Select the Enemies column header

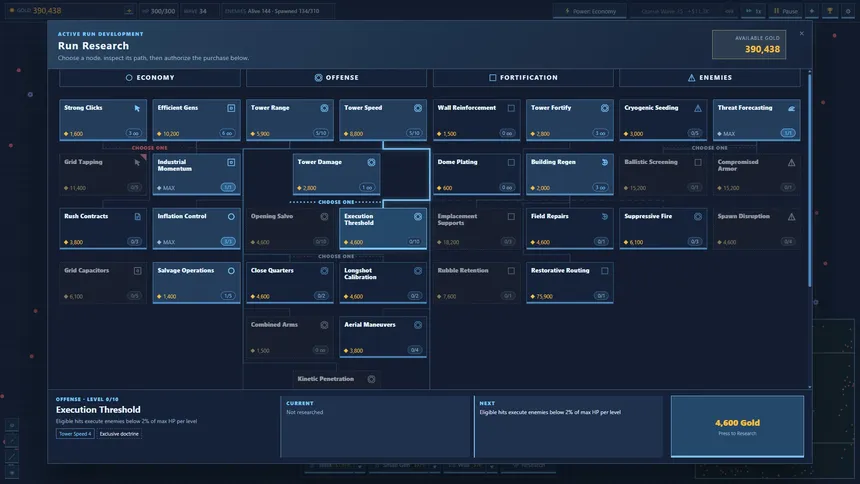pyautogui.click(x=710, y=78)
